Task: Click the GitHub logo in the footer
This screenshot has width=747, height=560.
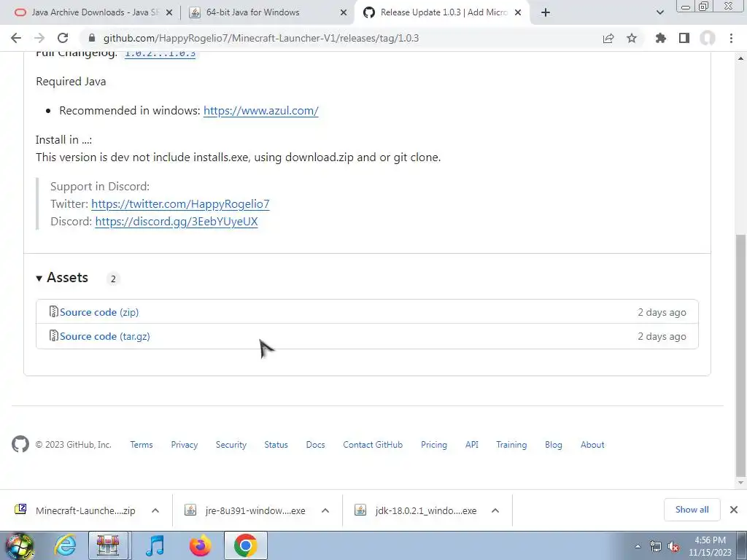Action: [x=20, y=444]
